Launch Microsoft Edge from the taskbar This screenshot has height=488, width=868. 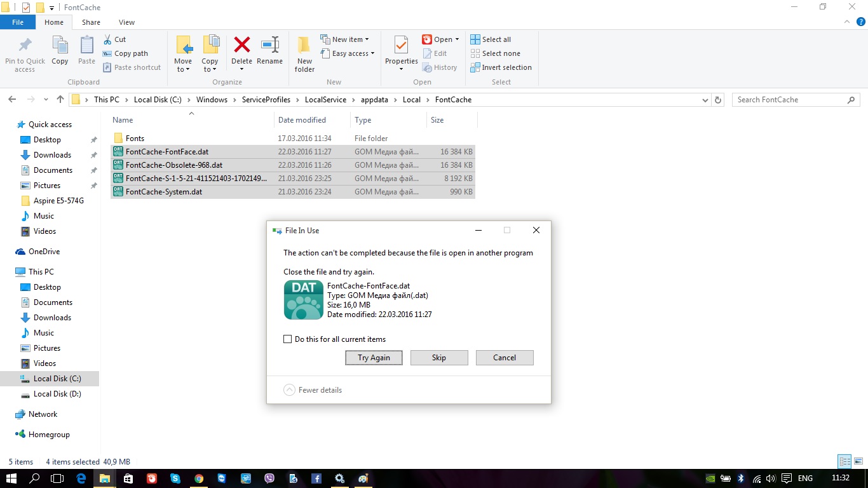click(x=81, y=478)
